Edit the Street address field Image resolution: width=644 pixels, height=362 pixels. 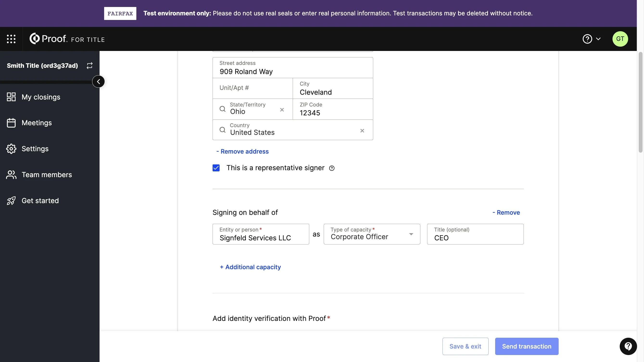click(x=293, y=68)
